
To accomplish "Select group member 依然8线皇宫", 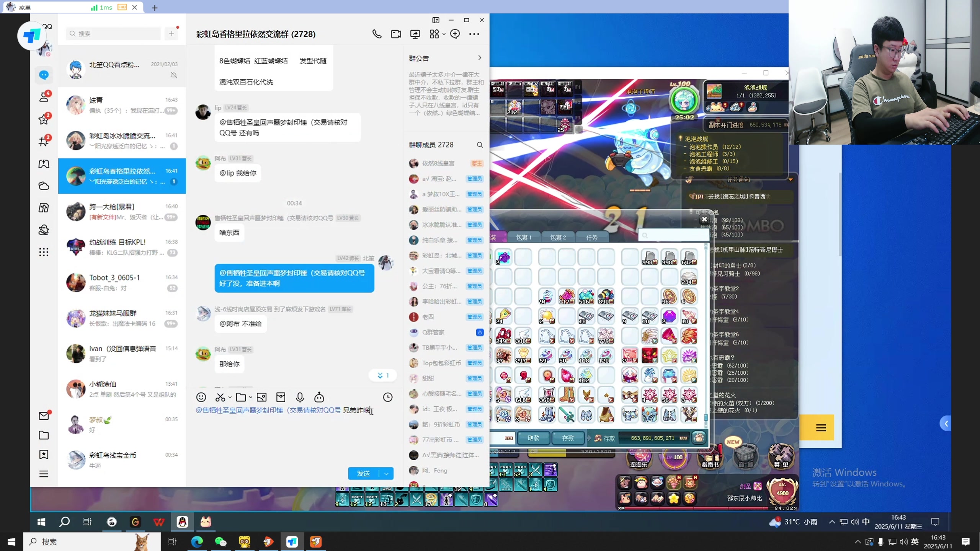I will click(446, 163).
